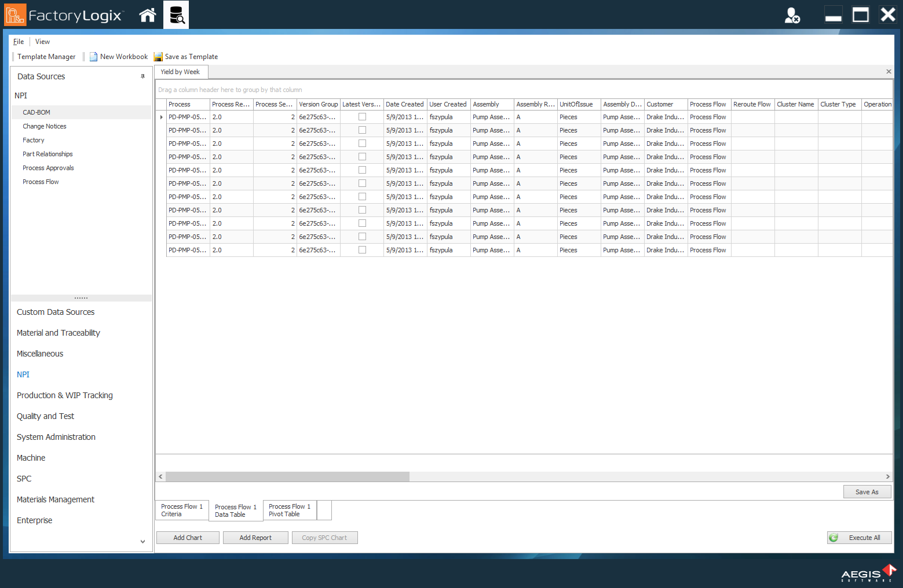The image size is (903, 588).
Task: Go to the FactoryLogix home screen icon
Action: [x=148, y=15]
